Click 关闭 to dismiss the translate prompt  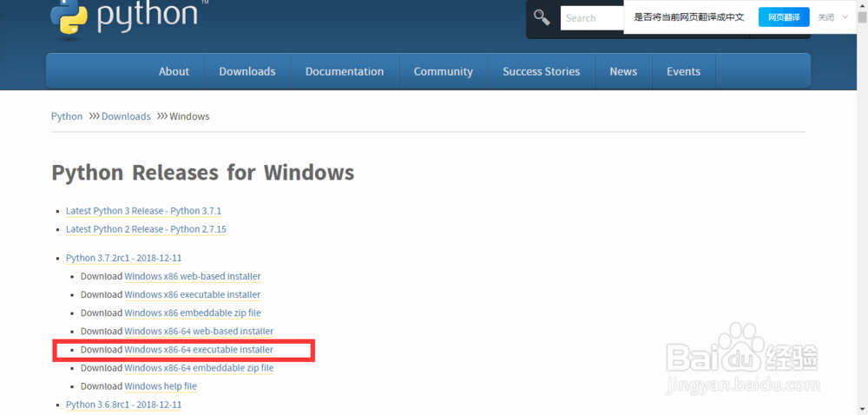(826, 17)
